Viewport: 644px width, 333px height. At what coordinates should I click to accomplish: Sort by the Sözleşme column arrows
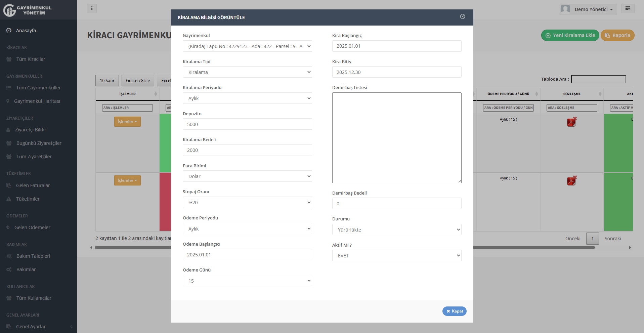coord(600,94)
